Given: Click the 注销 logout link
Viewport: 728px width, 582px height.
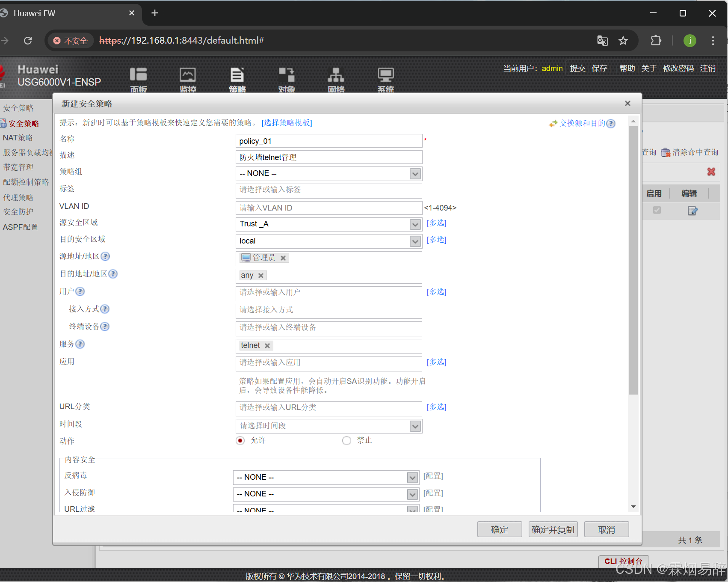Looking at the screenshot, I should pos(708,68).
